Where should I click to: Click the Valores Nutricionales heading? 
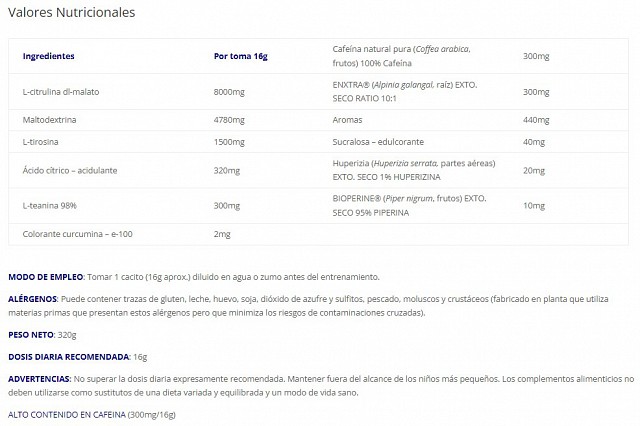click(71, 12)
